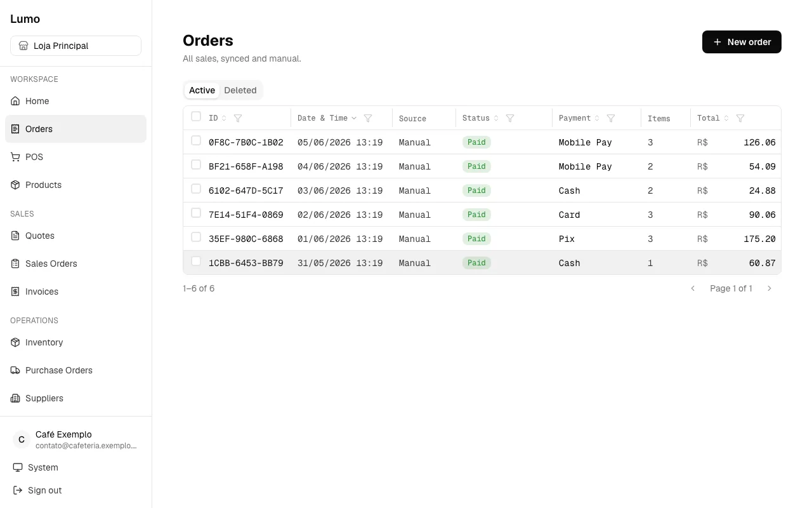Open the Status column filter funnel
Screen dimensions: 812x508
coord(510,118)
